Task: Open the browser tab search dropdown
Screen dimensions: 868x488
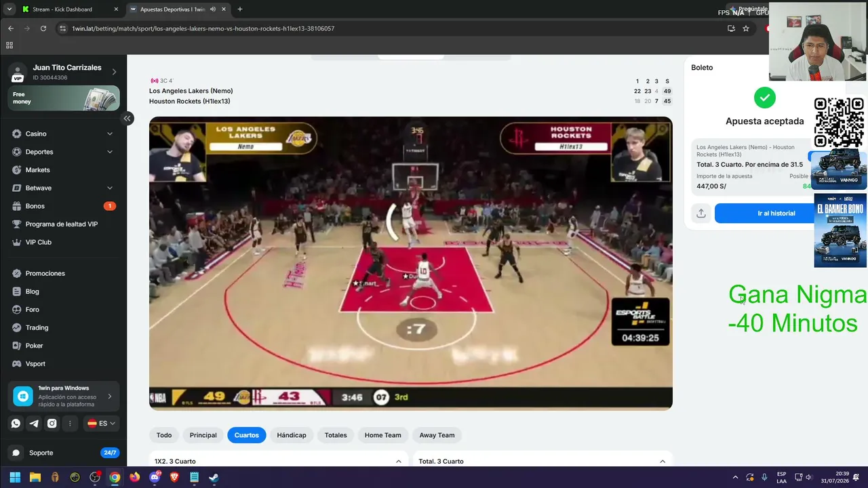Action: coord(9,9)
